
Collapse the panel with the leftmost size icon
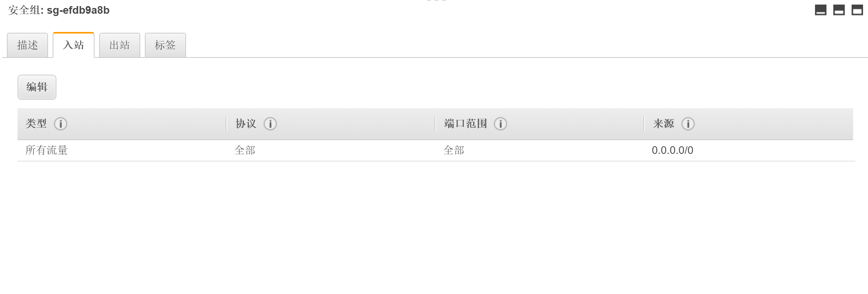821,10
